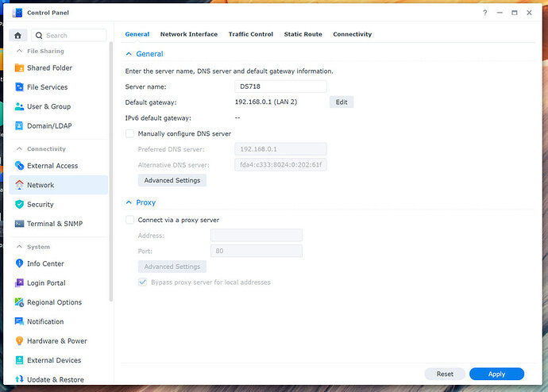The image size is (548, 392).
Task: Select Domain/LDAP in sidebar
Action: (x=58, y=125)
